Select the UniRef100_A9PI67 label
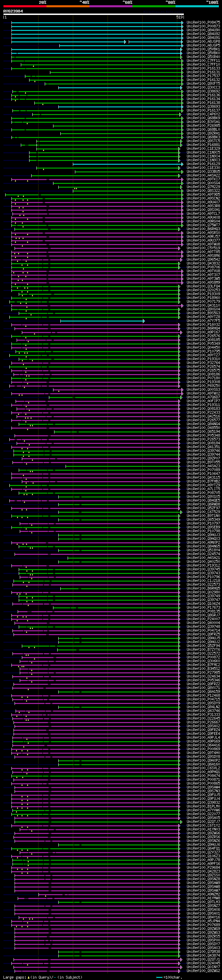This screenshot has height=980, width=222. 203,332
